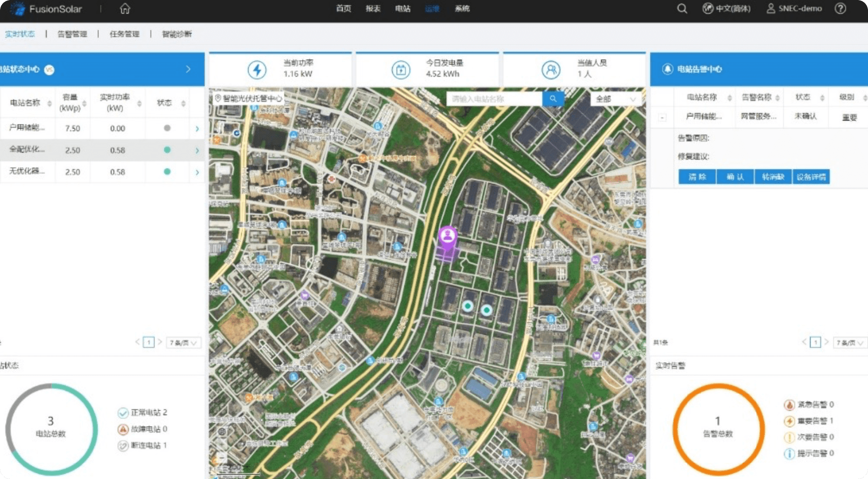This screenshot has width=868, height=479.
Task: Toggle the VS badge beside station status center
Action: [x=50, y=70]
